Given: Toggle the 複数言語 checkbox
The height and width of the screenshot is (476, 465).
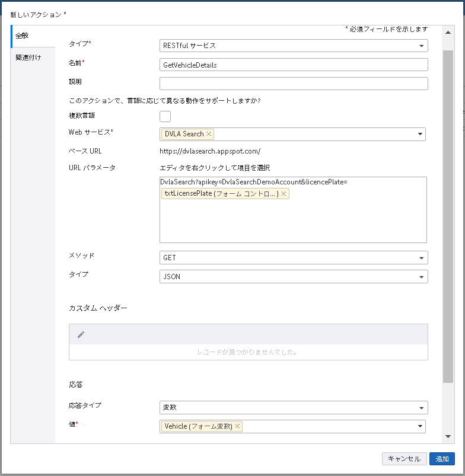Looking at the screenshot, I should click(165, 116).
